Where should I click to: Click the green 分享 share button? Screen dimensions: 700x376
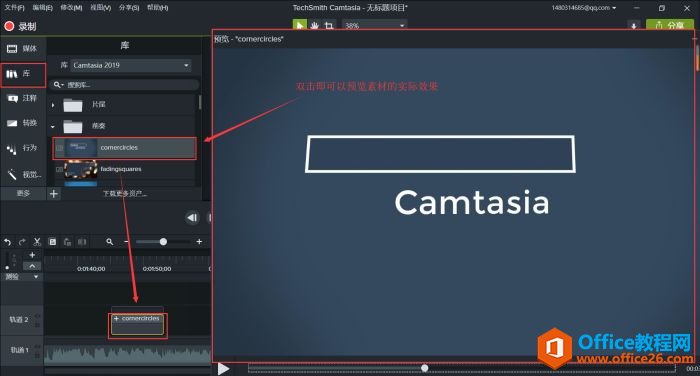click(x=670, y=25)
